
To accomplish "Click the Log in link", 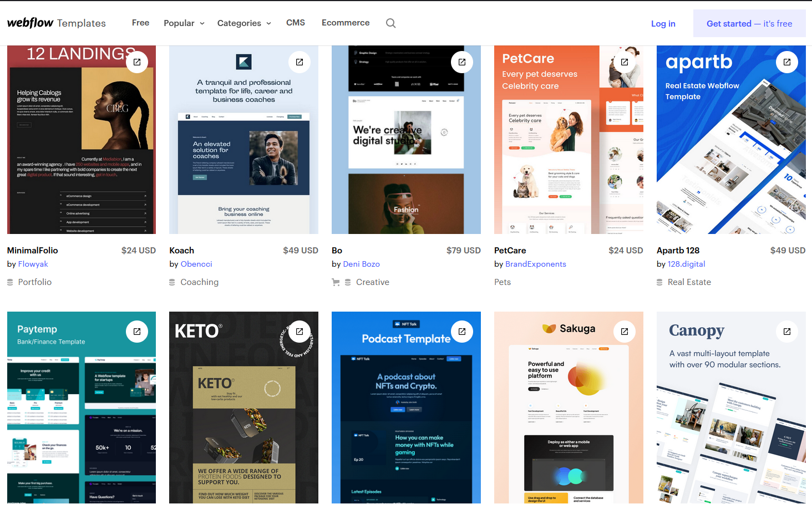I will [663, 23].
